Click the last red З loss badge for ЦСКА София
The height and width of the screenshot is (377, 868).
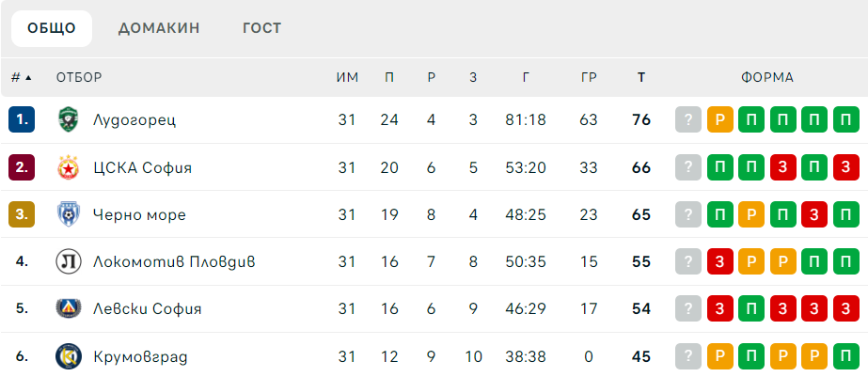click(845, 167)
